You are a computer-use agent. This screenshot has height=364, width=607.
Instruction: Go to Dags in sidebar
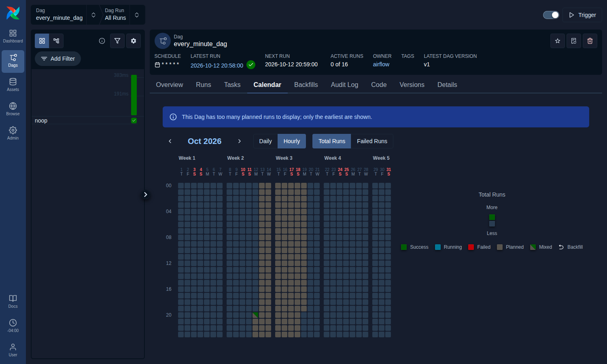pyautogui.click(x=13, y=61)
